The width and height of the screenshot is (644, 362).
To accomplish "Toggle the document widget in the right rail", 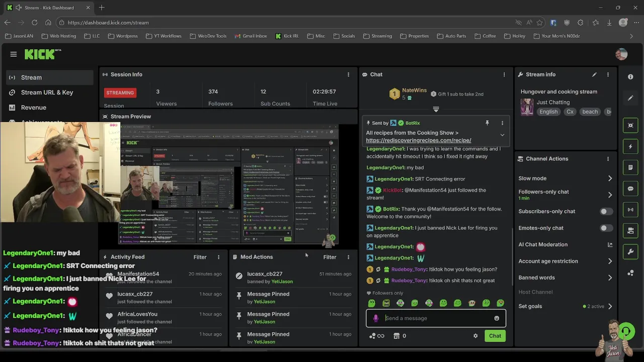I will 630,167.
